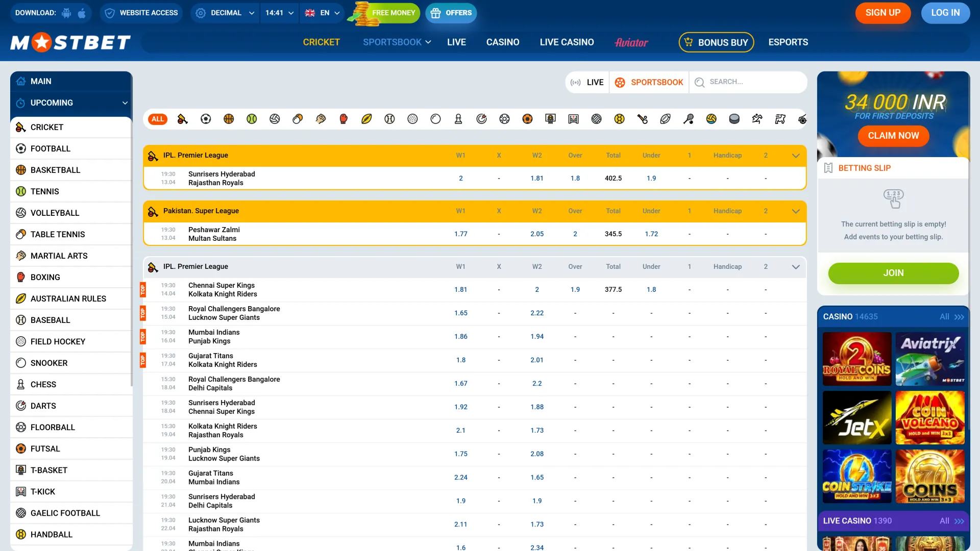980x551 pixels.
Task: Open the BONUS BUY button
Action: [x=716, y=42]
